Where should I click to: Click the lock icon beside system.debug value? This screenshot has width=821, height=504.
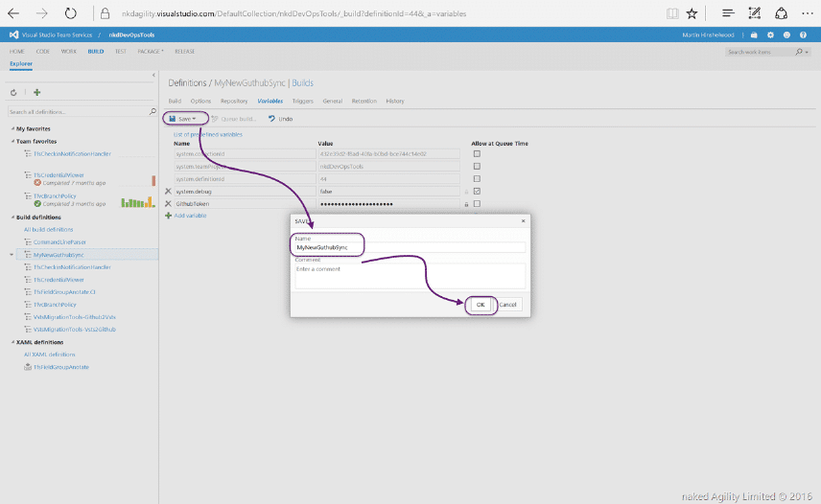click(x=466, y=192)
